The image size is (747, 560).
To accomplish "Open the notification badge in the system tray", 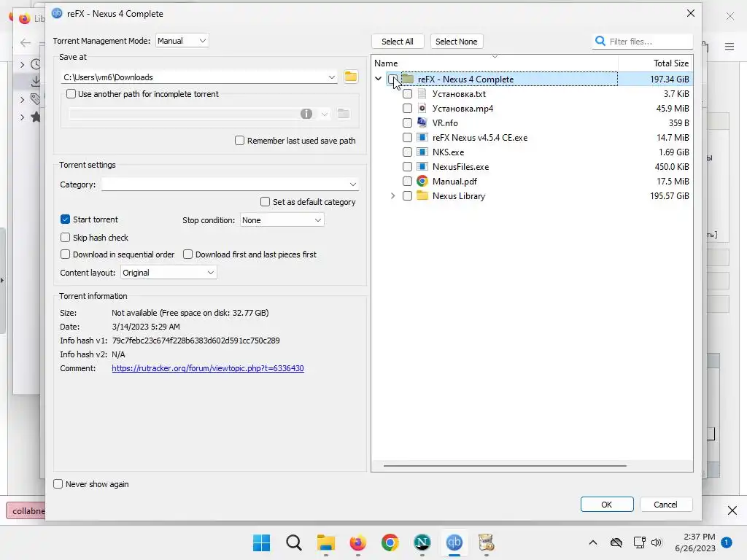I will pos(727,542).
